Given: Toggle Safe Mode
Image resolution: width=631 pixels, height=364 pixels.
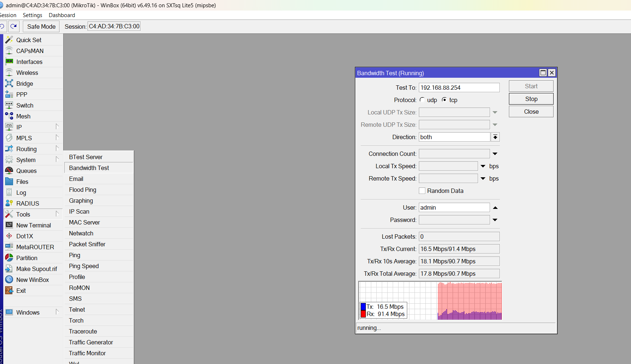Looking at the screenshot, I should [41, 27].
